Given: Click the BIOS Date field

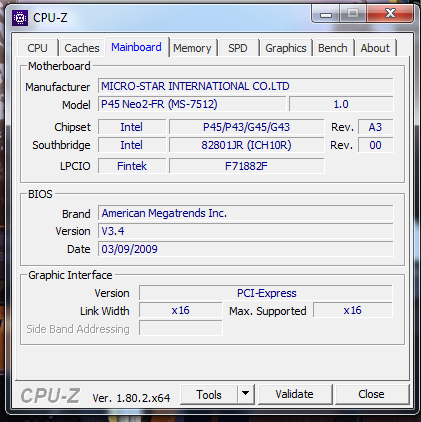Looking at the screenshot, I should coord(246,249).
